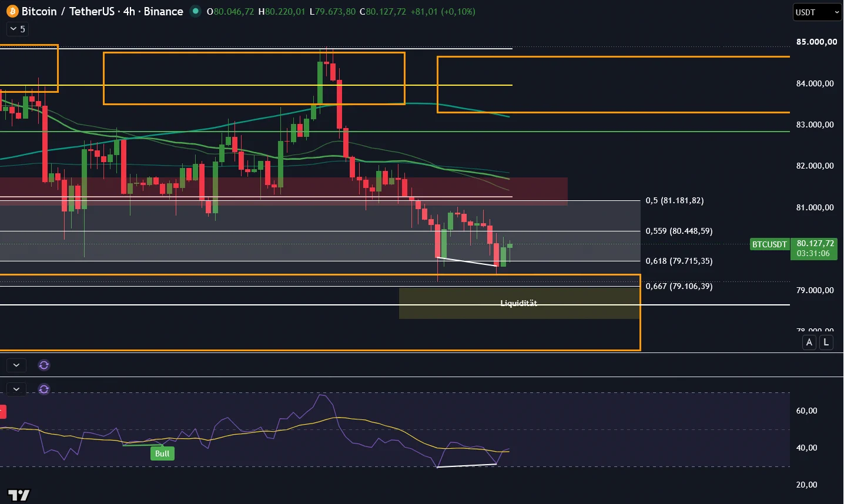Click the closing price value C80.127,72
This screenshot has height=504, width=844.
[383, 11]
